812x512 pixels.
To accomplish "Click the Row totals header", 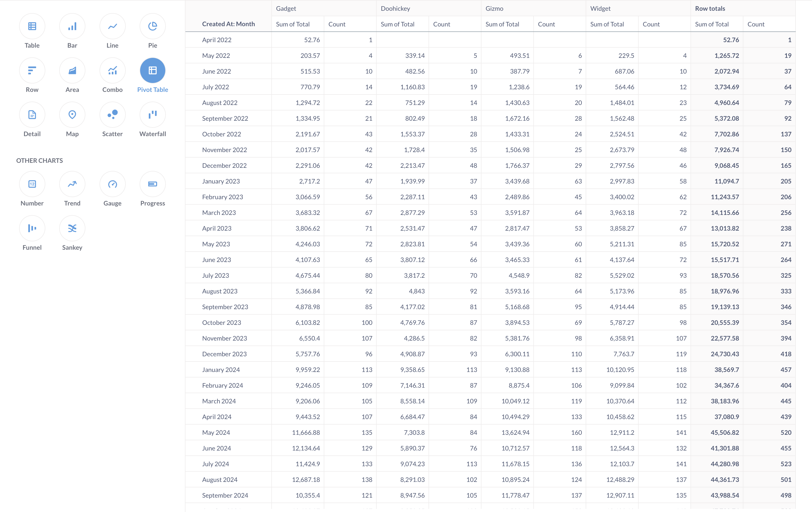I will click(x=710, y=8).
